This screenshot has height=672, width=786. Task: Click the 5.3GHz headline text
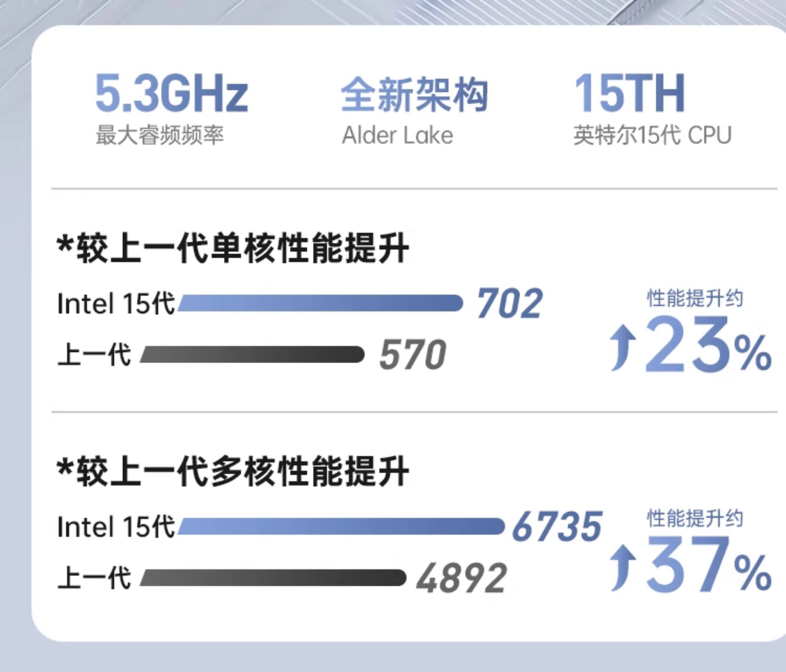click(x=171, y=94)
